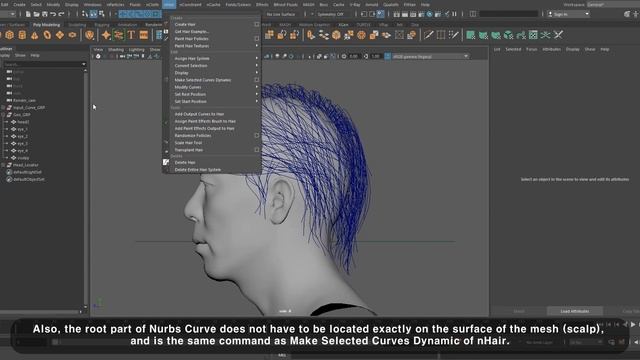Click the orange combine shelf icon
Screen dimensions: 640x360
(x=269, y=35)
